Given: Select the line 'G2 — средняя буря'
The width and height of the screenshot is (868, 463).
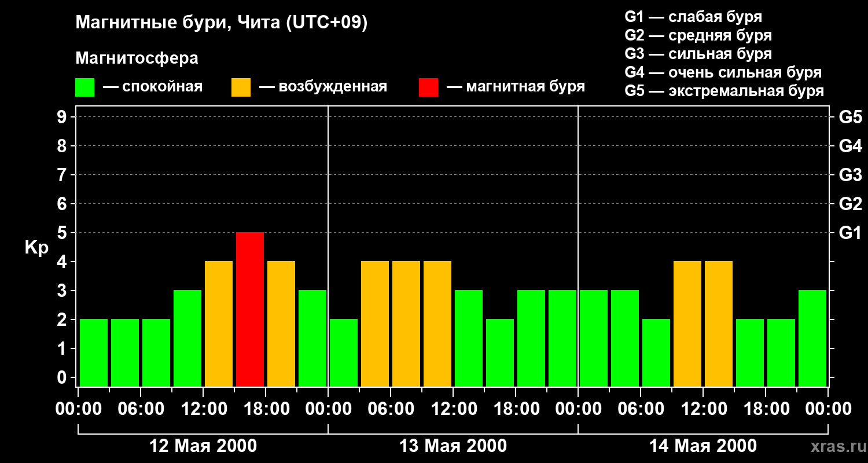Looking at the screenshot, I should [x=698, y=35].
